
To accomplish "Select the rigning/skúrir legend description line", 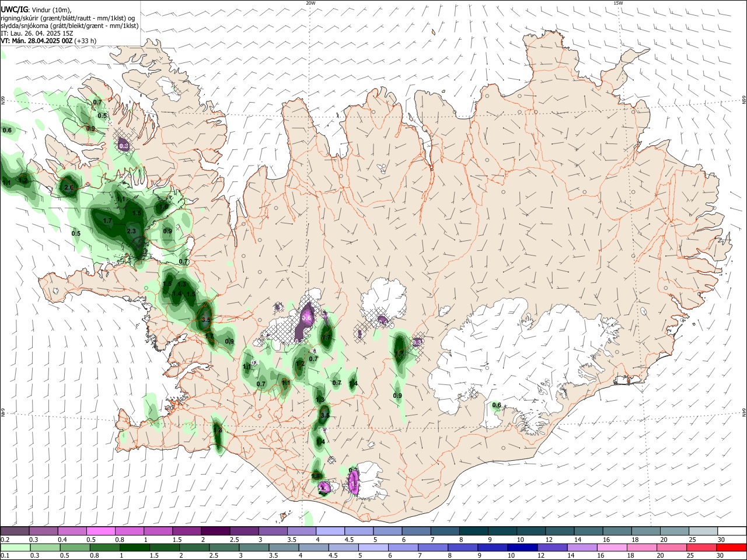I will pyautogui.click(x=68, y=18).
